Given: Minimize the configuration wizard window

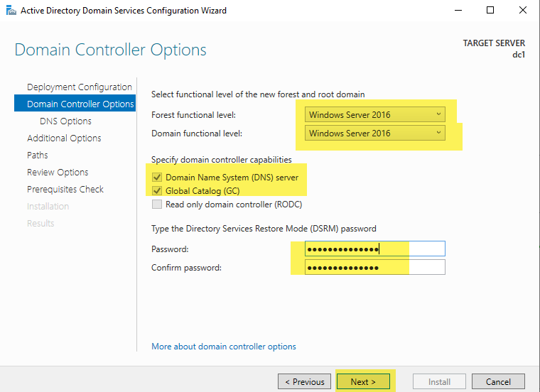Looking at the screenshot, I should click(x=458, y=11).
